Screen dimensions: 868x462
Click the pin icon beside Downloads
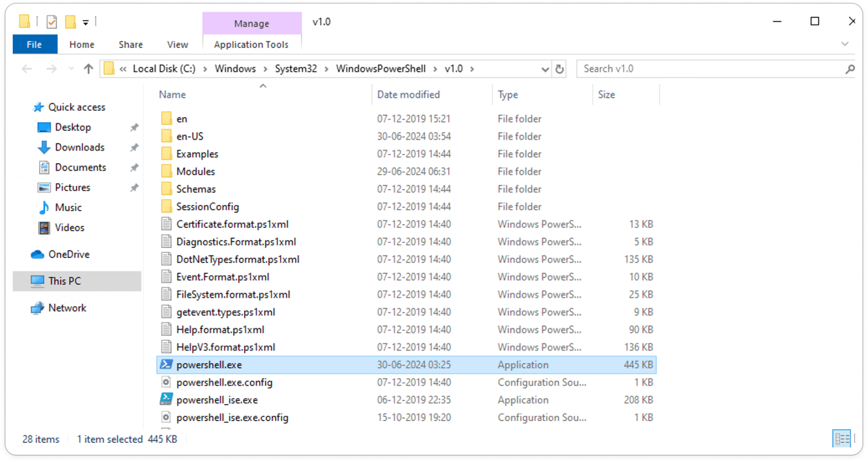pyautogui.click(x=134, y=147)
